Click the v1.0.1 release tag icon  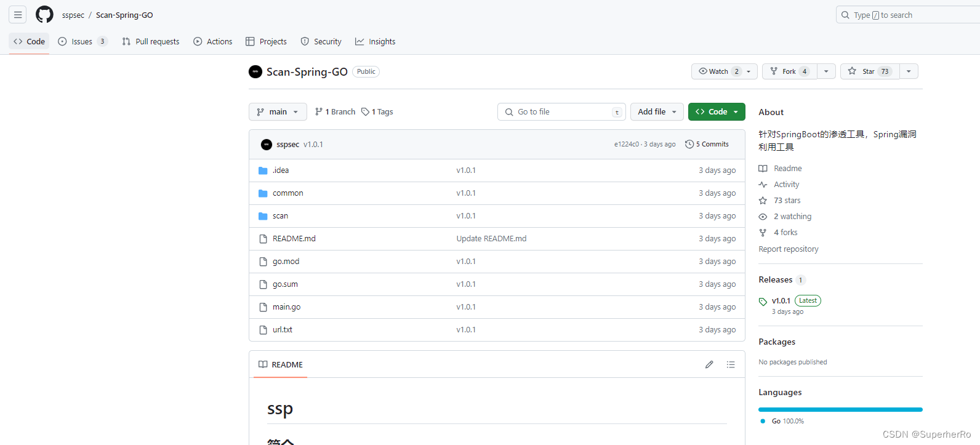tap(763, 302)
